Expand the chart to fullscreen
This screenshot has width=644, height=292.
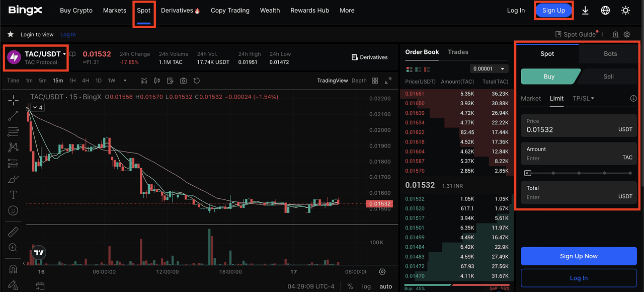click(x=388, y=81)
